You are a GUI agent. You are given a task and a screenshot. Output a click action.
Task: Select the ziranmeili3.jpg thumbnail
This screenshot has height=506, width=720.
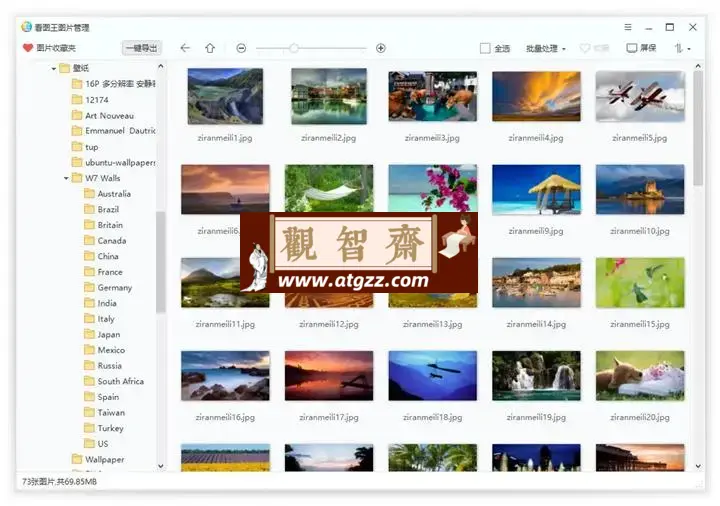pos(433,96)
